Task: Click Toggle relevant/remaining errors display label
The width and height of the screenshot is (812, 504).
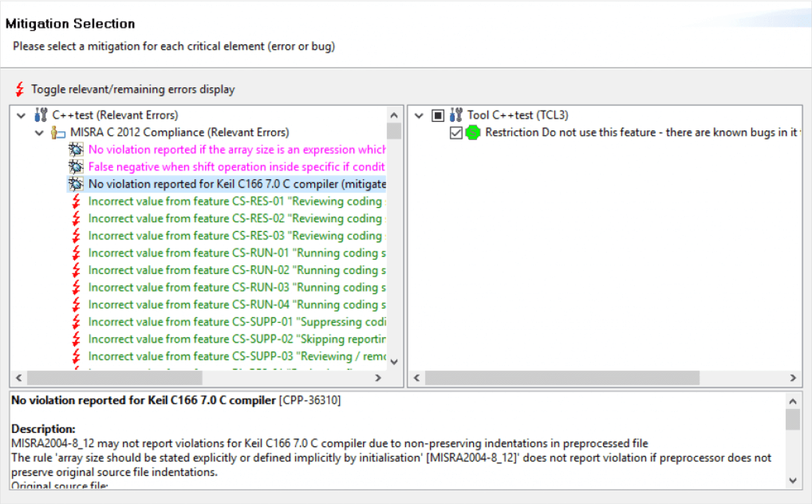Action: [133, 90]
